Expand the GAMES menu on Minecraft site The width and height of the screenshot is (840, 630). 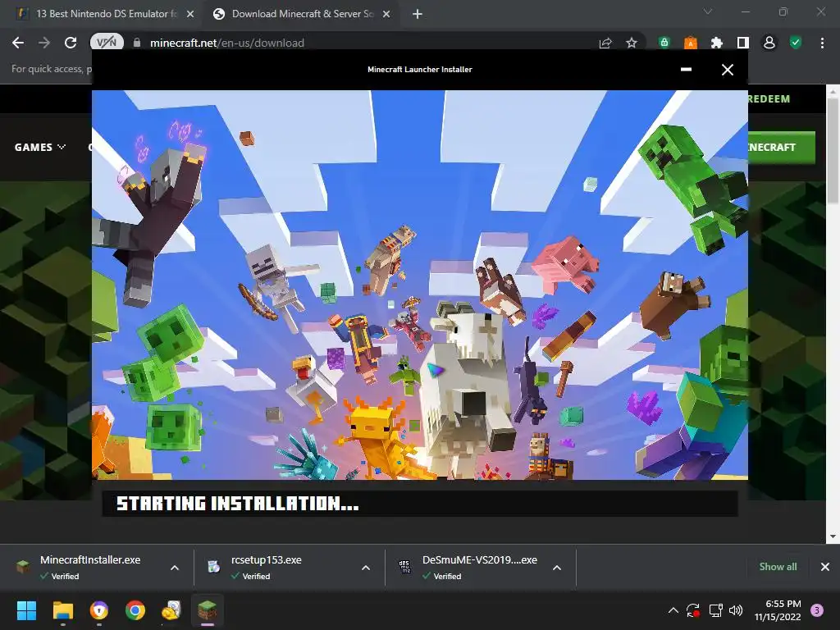tap(39, 148)
